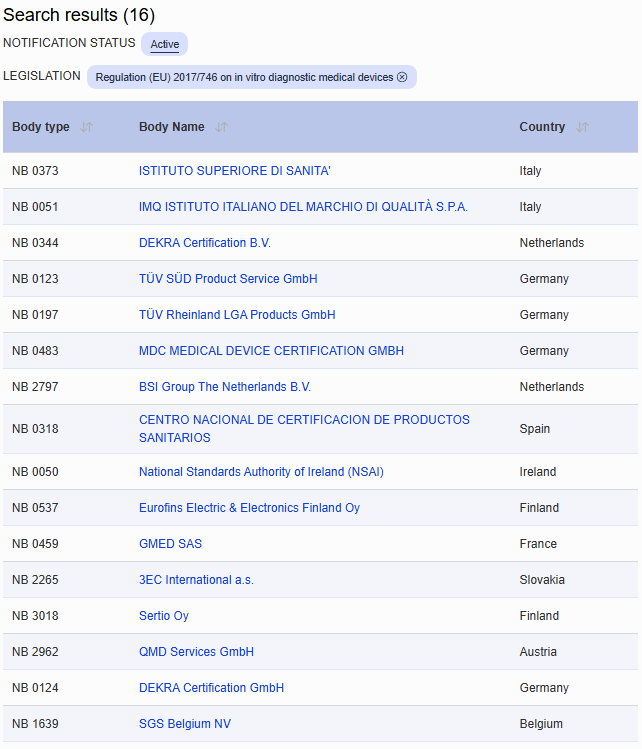Screen dimensions: 642x749
Task: Click Spain in the Country column
Action: (x=535, y=429)
